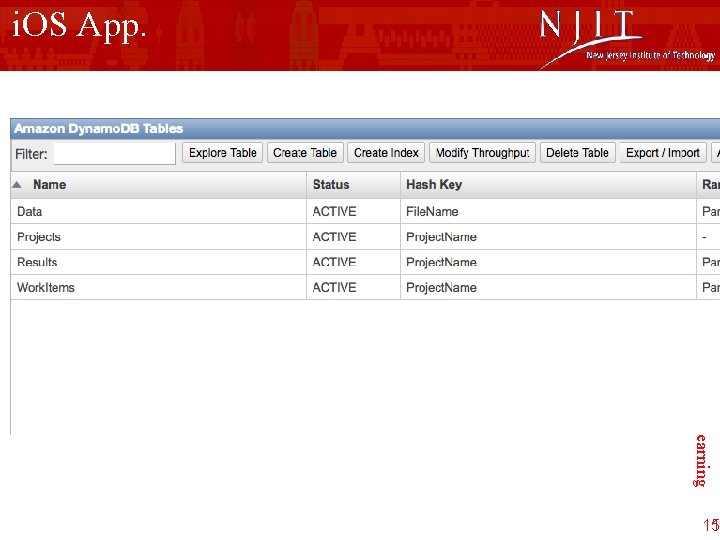Click ACTIVE status in Results row
Screen dimensions: 720x540
334,262
